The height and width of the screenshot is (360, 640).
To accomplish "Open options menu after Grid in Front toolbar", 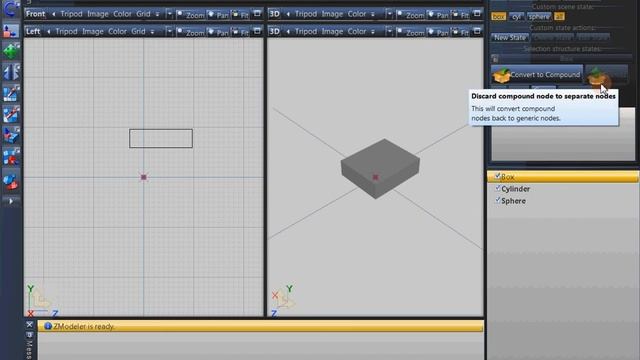I will (x=158, y=15).
